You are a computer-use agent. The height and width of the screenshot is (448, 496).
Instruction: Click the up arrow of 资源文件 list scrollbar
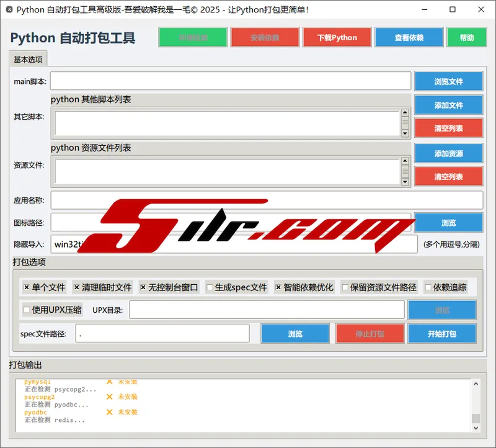click(x=405, y=161)
